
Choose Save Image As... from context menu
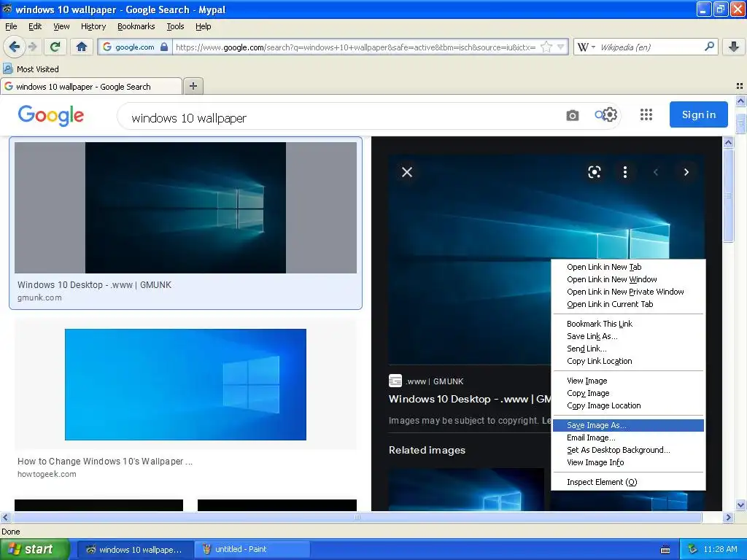628,425
